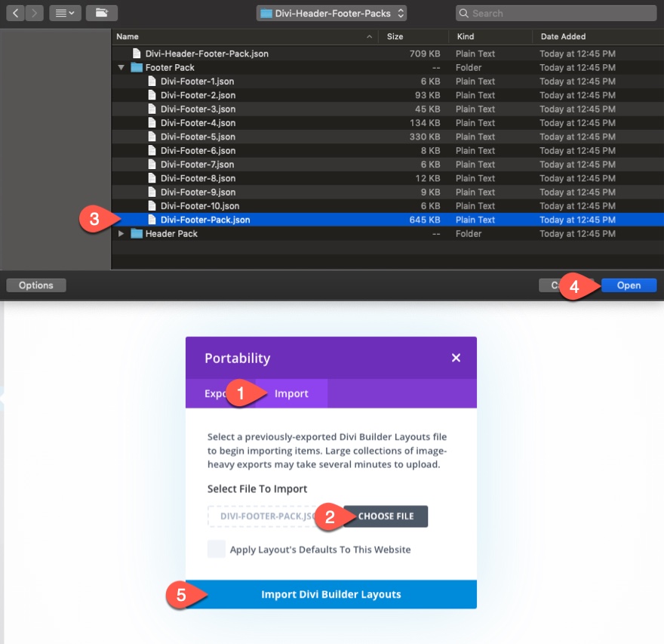Click the Footer Pack folder icon
Image resolution: width=664 pixels, height=644 pixels.
click(x=137, y=67)
